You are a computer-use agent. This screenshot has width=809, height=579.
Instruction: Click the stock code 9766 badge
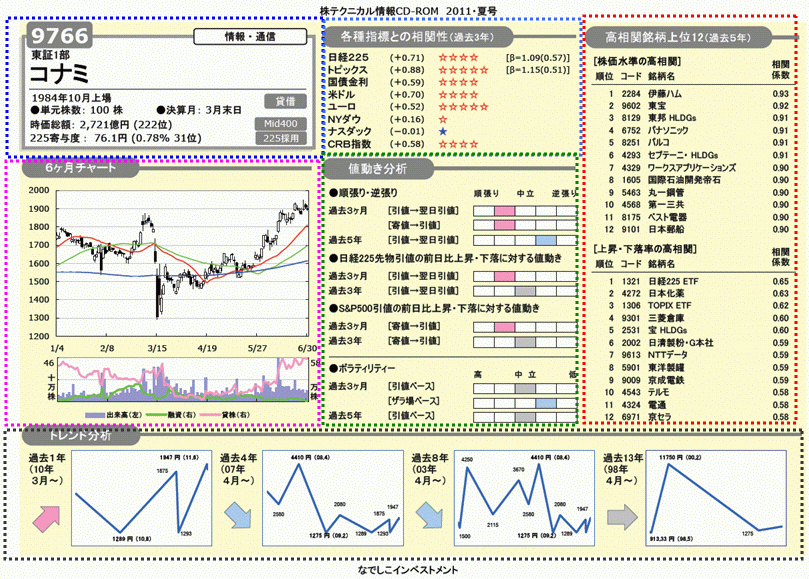(59, 36)
